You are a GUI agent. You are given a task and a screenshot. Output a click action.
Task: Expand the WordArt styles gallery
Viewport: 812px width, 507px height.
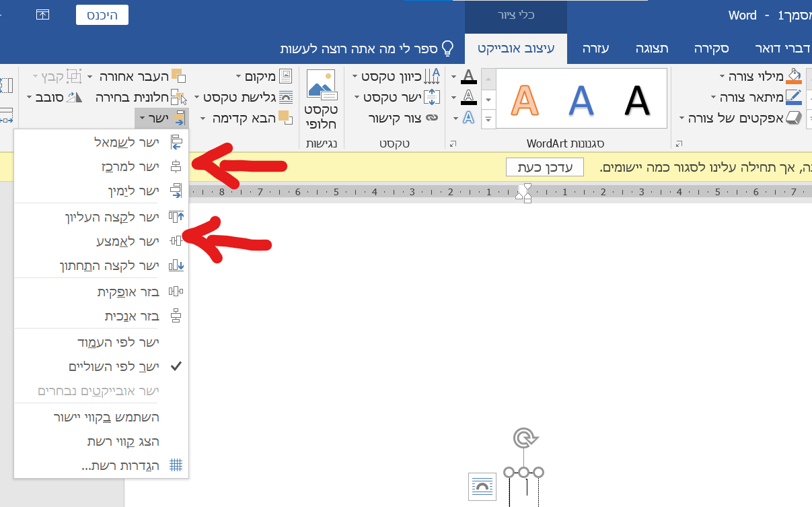pyautogui.click(x=489, y=119)
